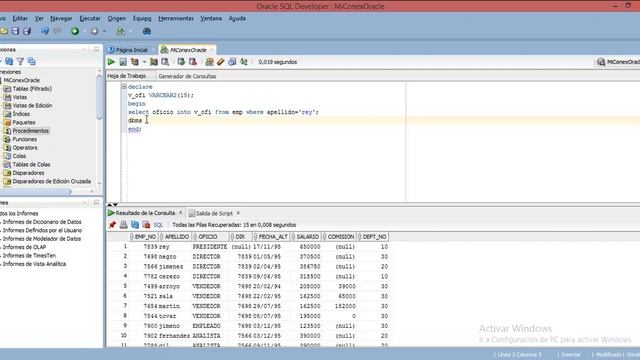This screenshot has height=360, width=640.
Task: Open the Navegar menu
Action: [x=61, y=18]
